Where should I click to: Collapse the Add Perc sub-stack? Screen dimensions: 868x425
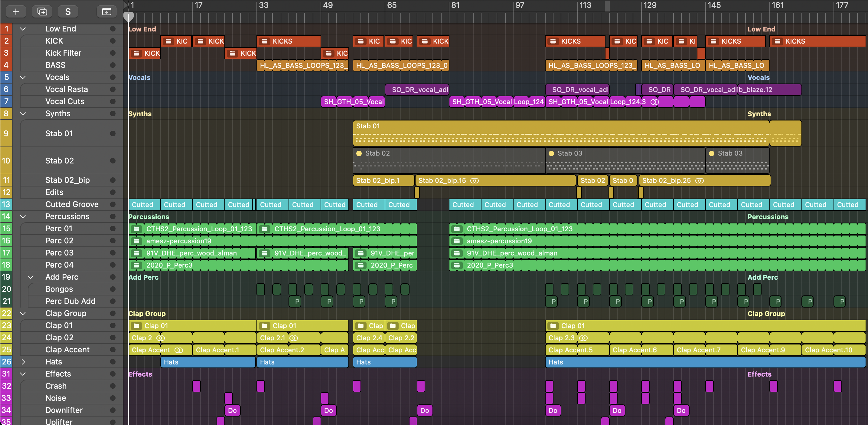coord(31,277)
